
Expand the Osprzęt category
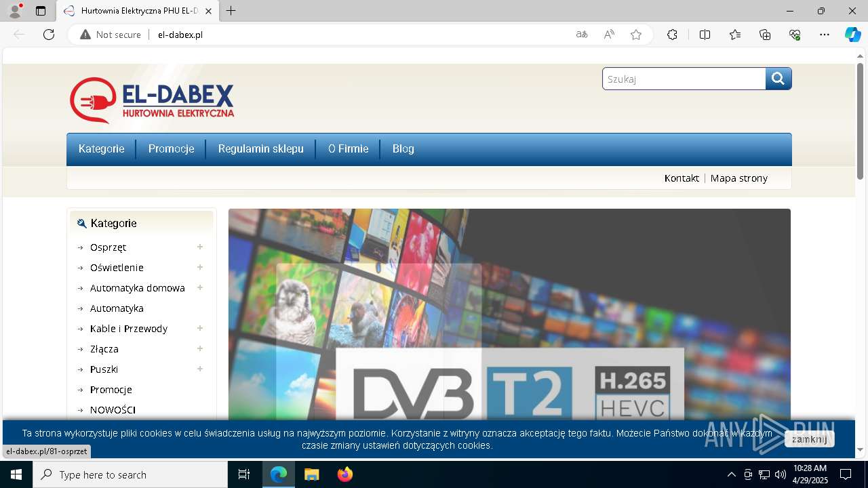[x=200, y=247]
